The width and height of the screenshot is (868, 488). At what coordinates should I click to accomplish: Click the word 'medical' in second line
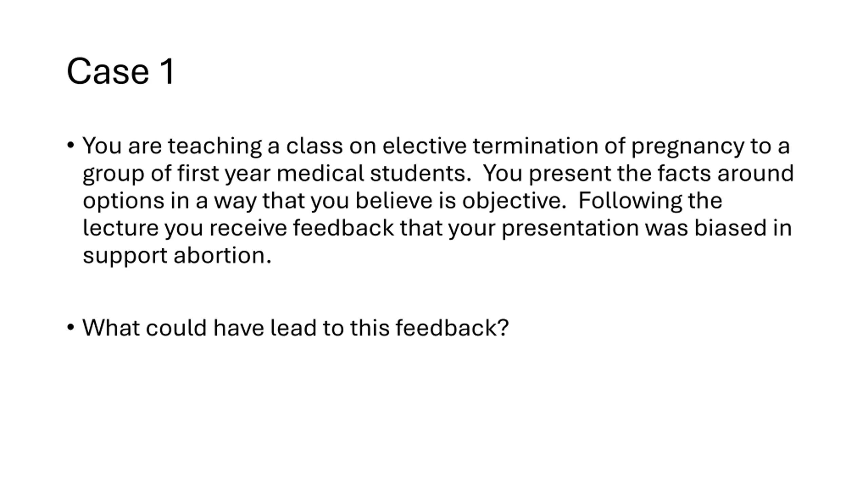pos(320,173)
